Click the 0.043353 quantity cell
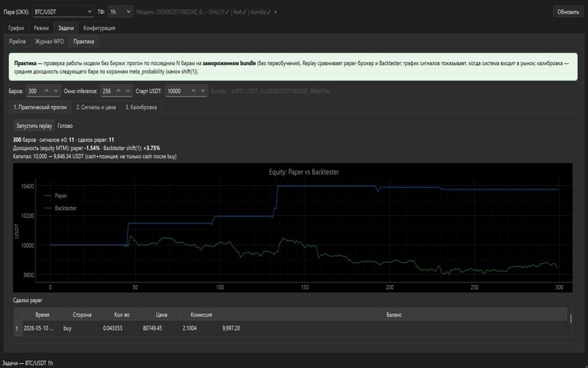This screenshot has height=368, width=588. click(x=122, y=328)
